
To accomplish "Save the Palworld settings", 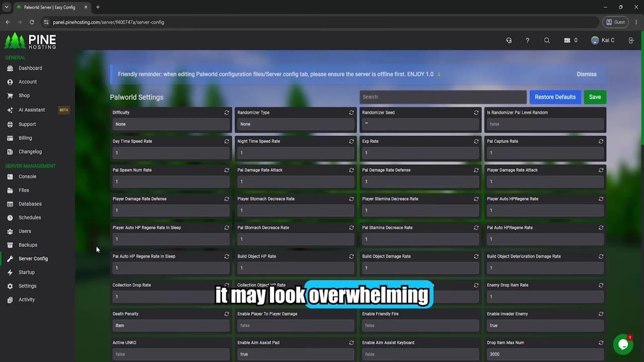I will pos(595,97).
